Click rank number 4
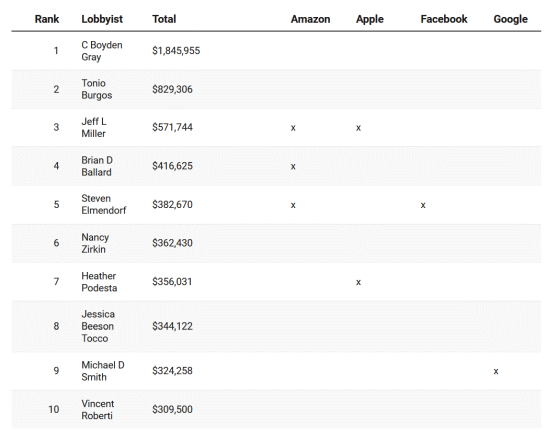560x439 pixels. tap(56, 166)
